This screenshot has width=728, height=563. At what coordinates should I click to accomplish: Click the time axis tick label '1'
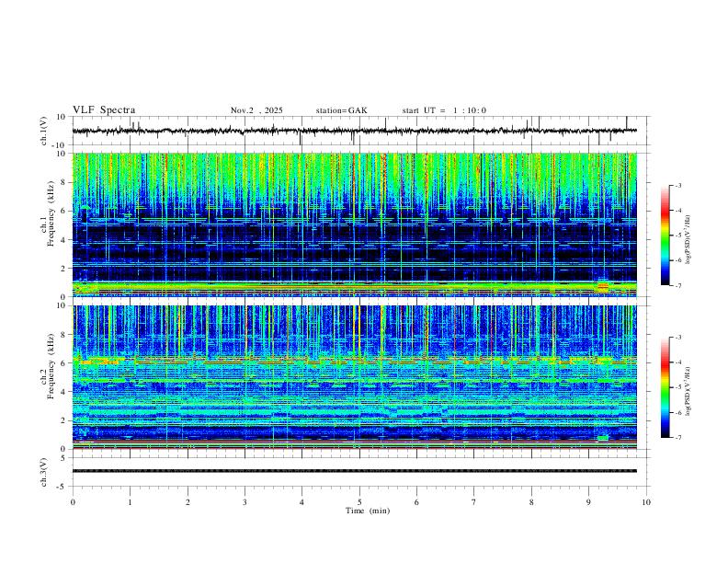click(x=130, y=502)
